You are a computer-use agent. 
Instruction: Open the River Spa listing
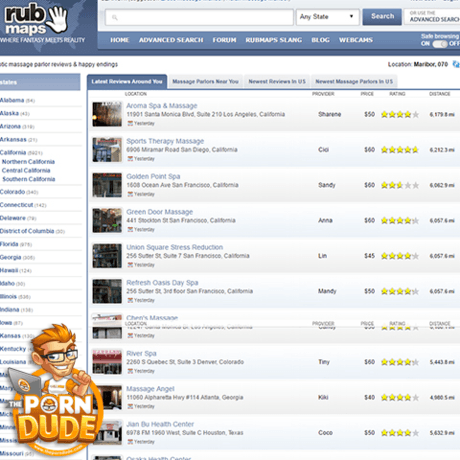141,353
